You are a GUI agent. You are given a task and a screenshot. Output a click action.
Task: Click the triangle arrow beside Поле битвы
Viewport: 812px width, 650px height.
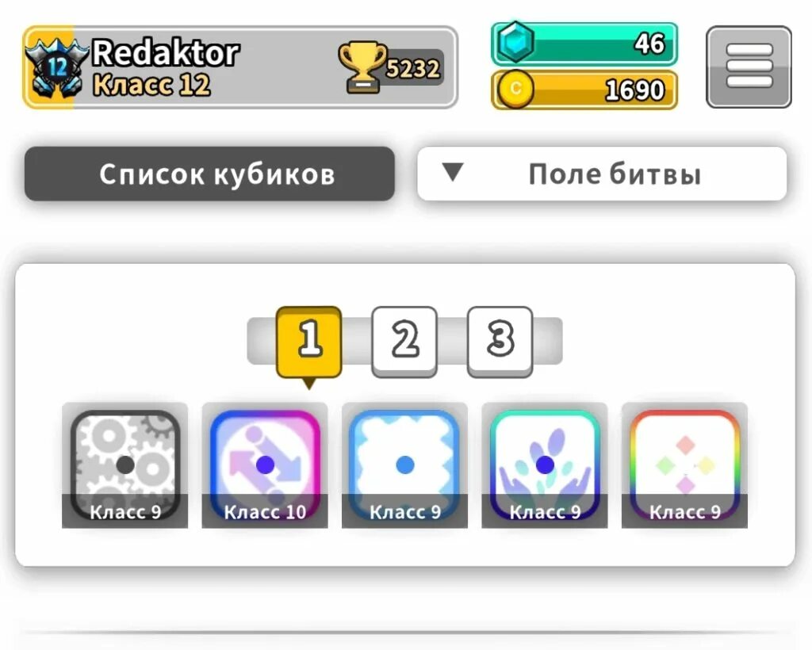[453, 172]
